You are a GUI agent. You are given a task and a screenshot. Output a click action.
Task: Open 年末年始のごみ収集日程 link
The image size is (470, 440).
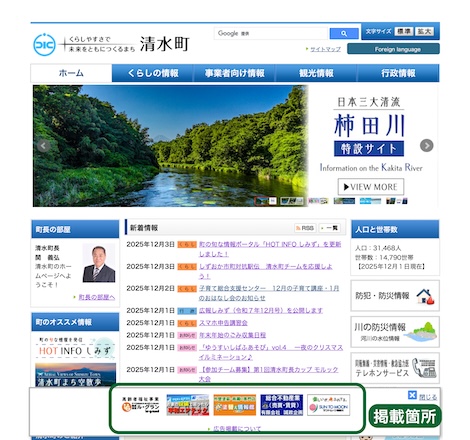[232, 335]
